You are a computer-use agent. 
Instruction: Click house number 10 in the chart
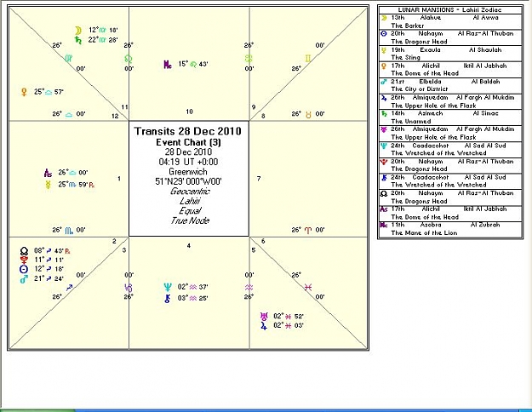click(x=189, y=112)
